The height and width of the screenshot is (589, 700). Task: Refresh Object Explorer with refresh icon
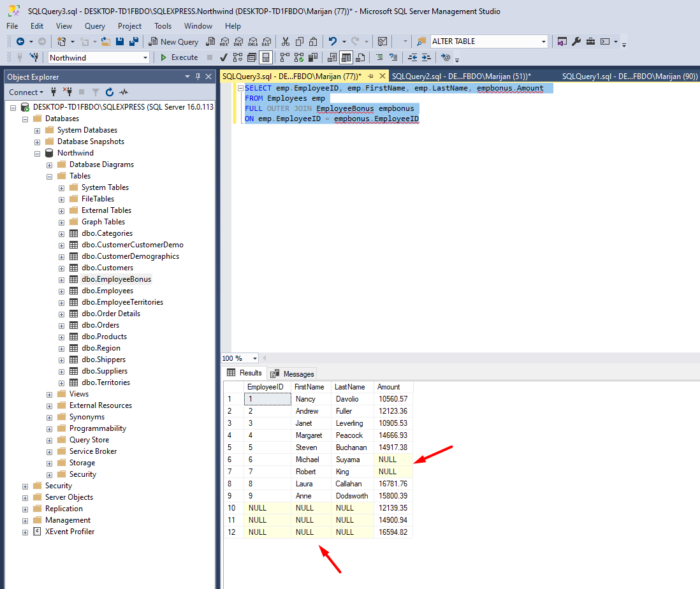point(110,92)
